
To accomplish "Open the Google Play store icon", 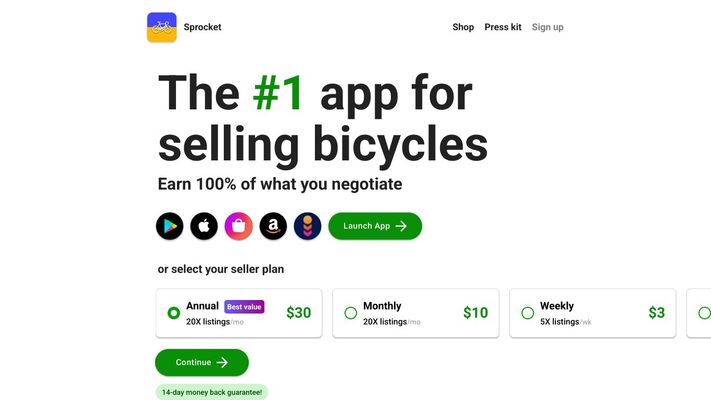I will [x=170, y=226].
